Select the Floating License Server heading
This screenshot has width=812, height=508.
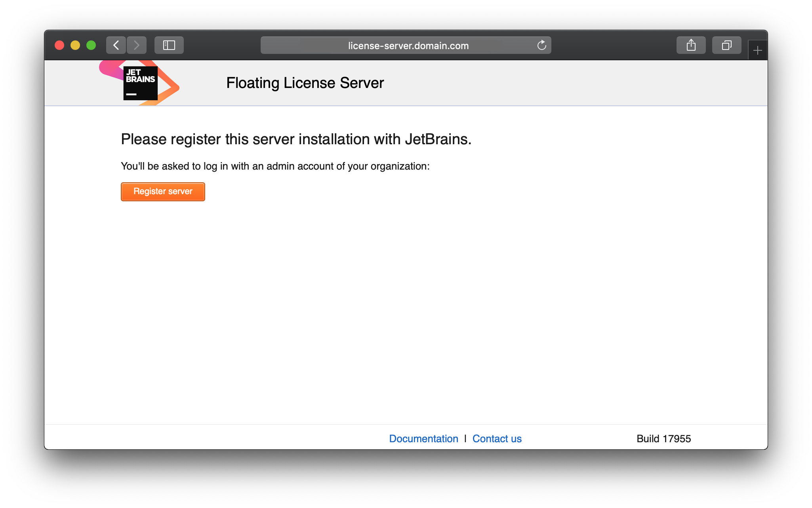pos(305,82)
